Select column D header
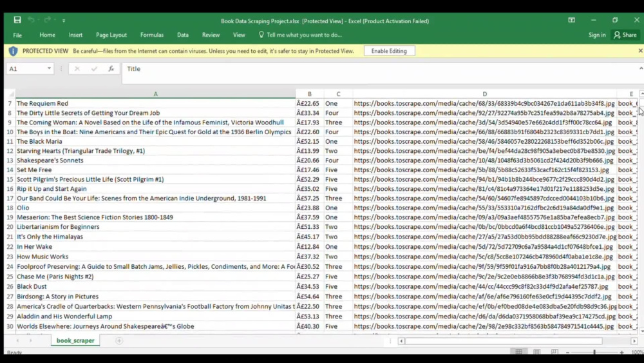The height and width of the screenshot is (363, 644). click(x=485, y=93)
